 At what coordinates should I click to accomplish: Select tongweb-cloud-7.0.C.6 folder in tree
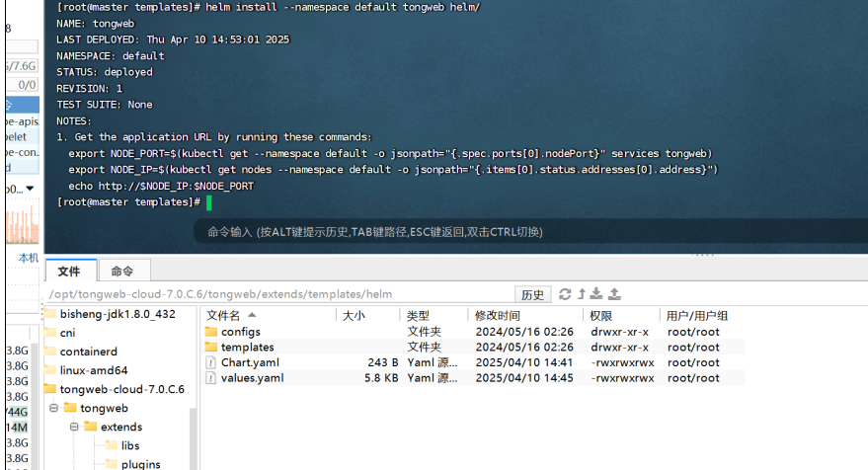pos(121,389)
